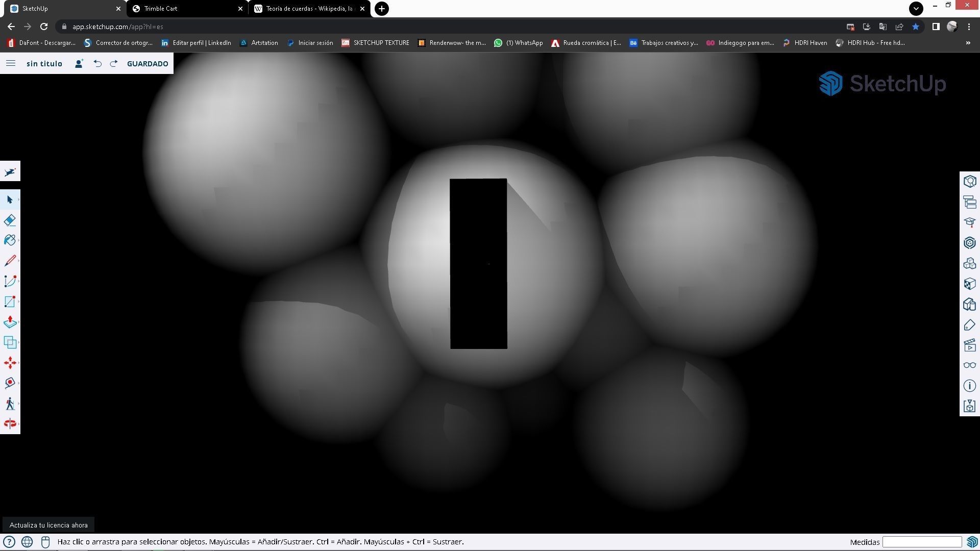Select the Tape Measure tool
This screenshot has width=980, height=551.
[x=10, y=383]
